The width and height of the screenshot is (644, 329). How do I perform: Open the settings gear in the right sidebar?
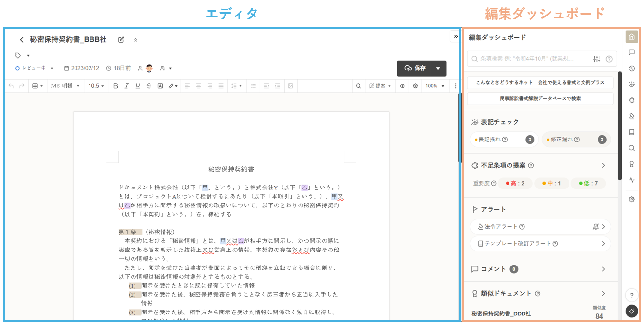tap(631, 199)
